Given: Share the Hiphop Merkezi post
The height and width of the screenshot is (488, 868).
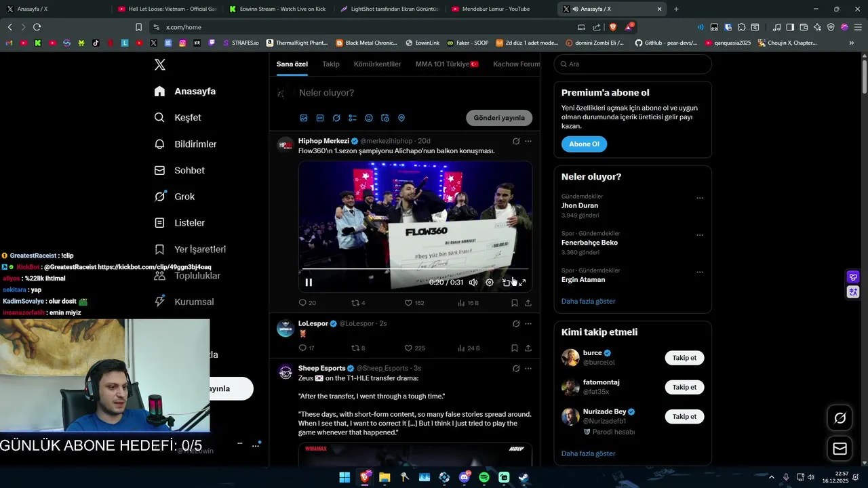Looking at the screenshot, I should 528,303.
